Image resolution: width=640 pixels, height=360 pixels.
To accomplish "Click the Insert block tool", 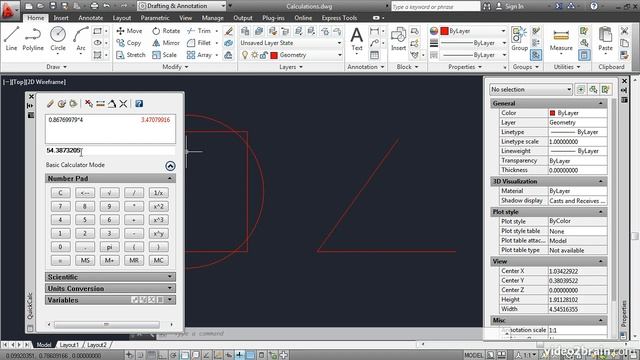I will pos(398,39).
